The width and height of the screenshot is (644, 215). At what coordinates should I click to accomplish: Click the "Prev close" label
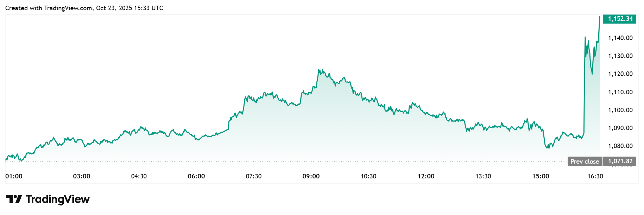tap(585, 162)
